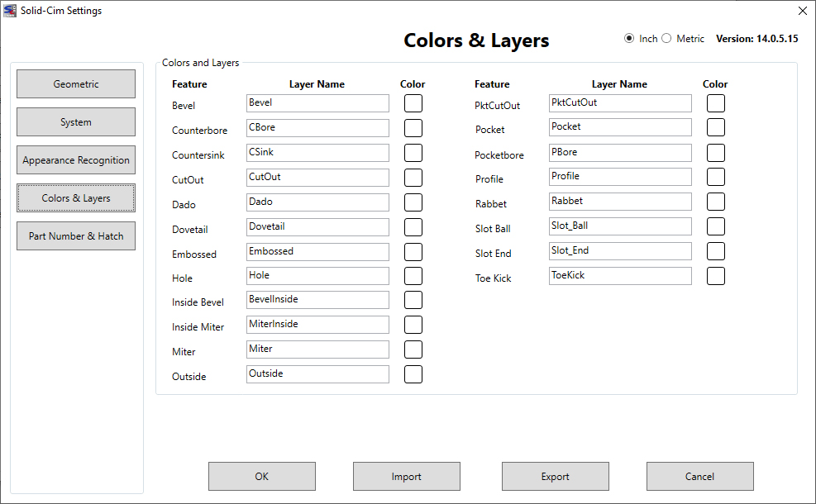Edit the Embossed layer name field
Viewport: 816px width, 504px height.
click(317, 252)
